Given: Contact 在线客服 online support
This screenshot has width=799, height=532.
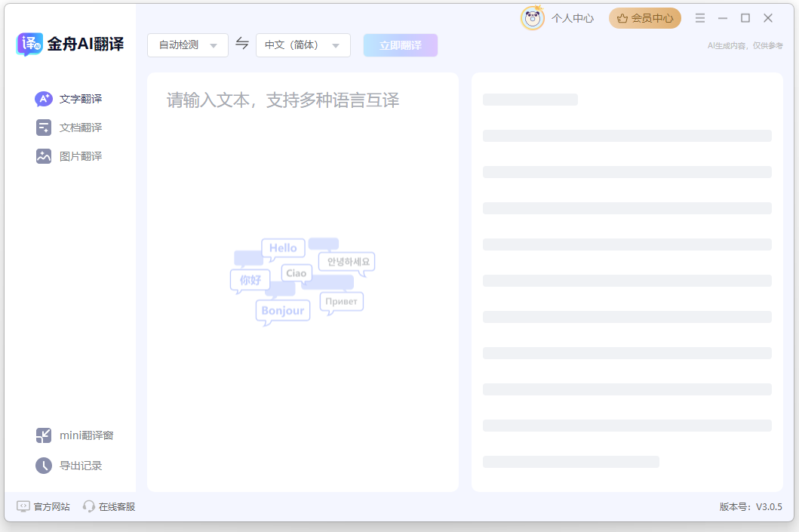Looking at the screenshot, I should (x=109, y=506).
